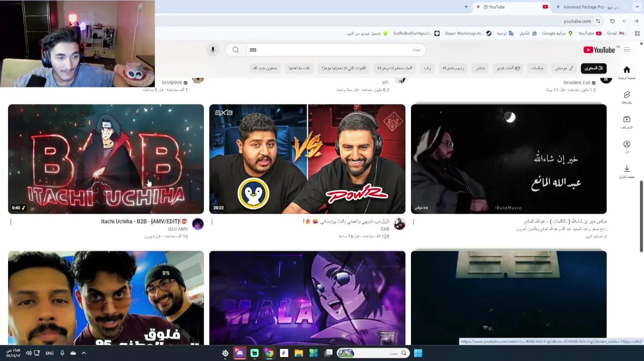Image resolution: width=644 pixels, height=361 pixels.
Task: Open more options for the iRulaMusic mix
Action: click(x=414, y=222)
